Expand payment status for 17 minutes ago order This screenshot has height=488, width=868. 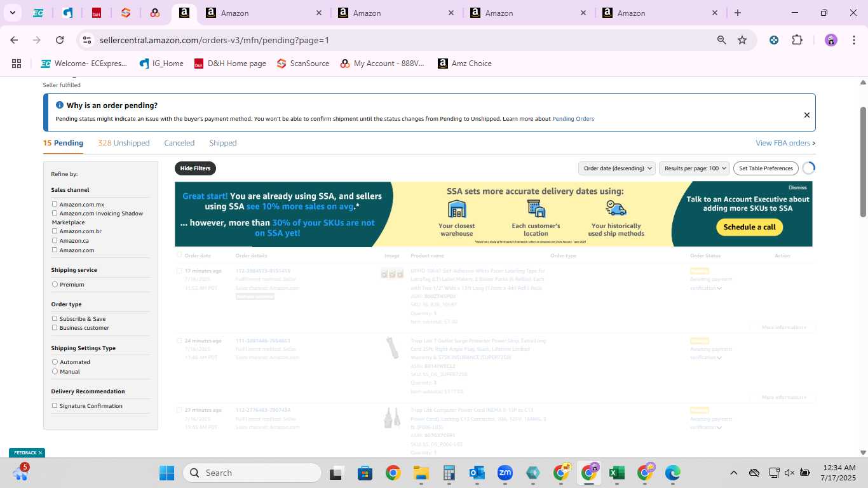719,288
